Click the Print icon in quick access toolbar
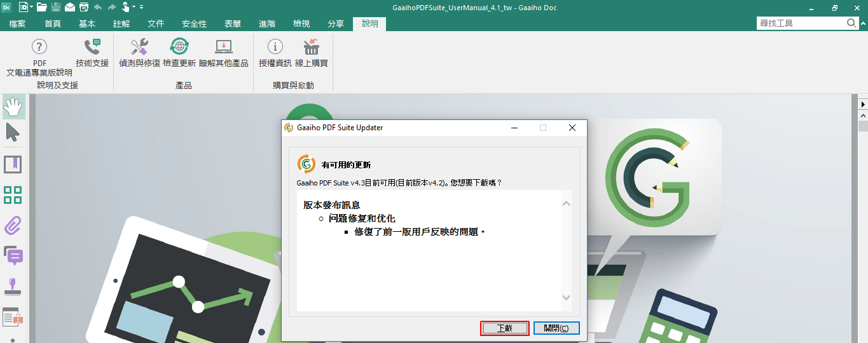Image resolution: width=868 pixels, height=343 pixels. (x=84, y=7)
